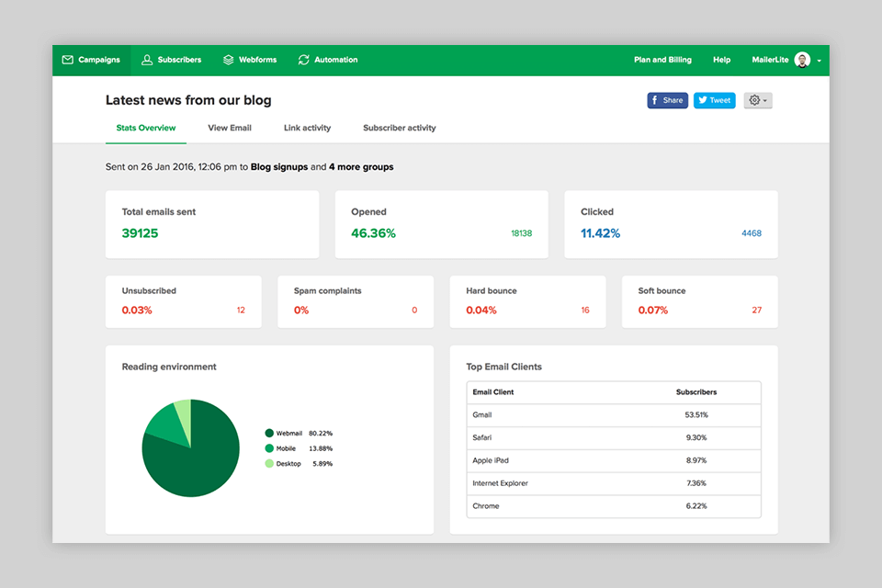Screen dimensions: 882x588
Task: Click the 0% spam complaints rate
Action: (301, 310)
